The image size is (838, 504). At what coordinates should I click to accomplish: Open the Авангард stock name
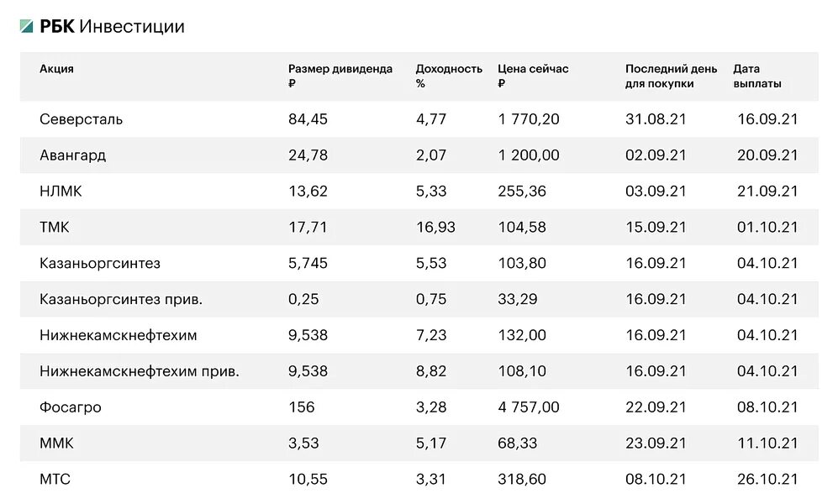click(x=72, y=155)
